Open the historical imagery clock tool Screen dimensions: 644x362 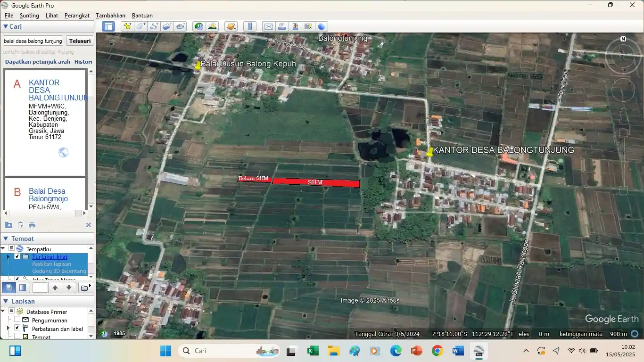[x=198, y=26]
